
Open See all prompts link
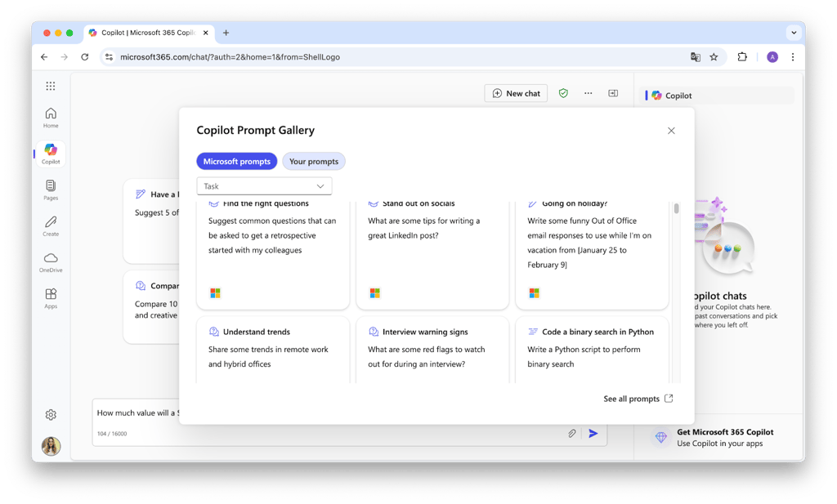click(638, 399)
